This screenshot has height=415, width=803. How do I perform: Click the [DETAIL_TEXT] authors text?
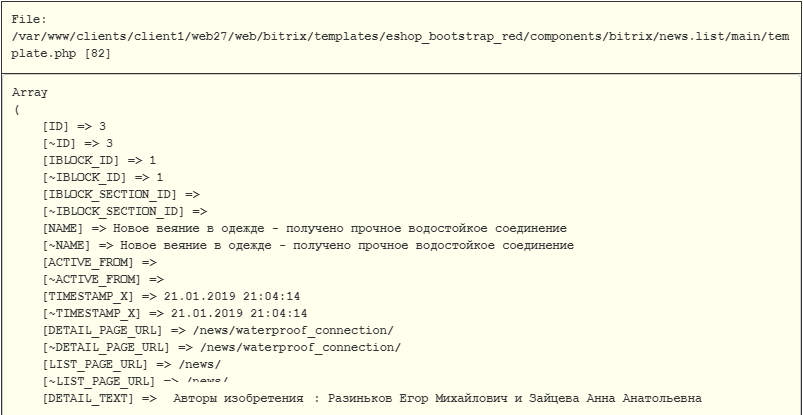[x=437, y=398]
